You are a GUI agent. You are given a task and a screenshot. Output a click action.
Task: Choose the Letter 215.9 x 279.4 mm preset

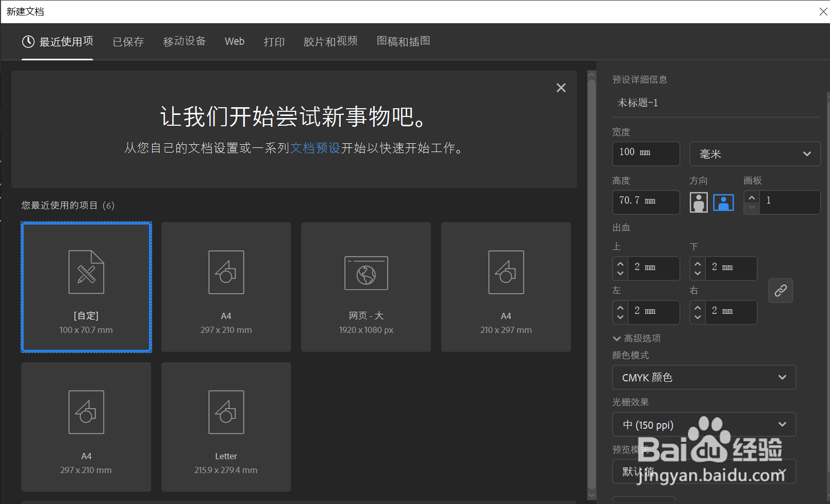(x=226, y=427)
